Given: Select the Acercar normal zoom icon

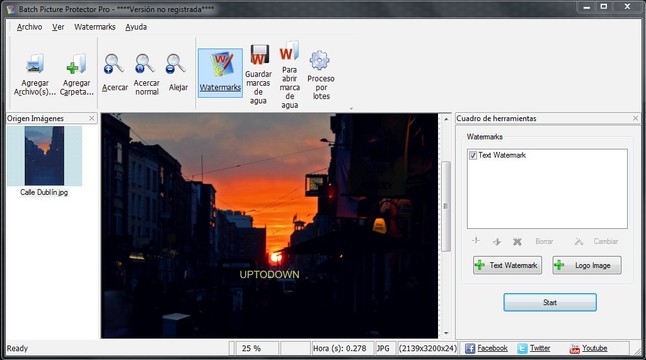Looking at the screenshot, I should click(x=145, y=64).
